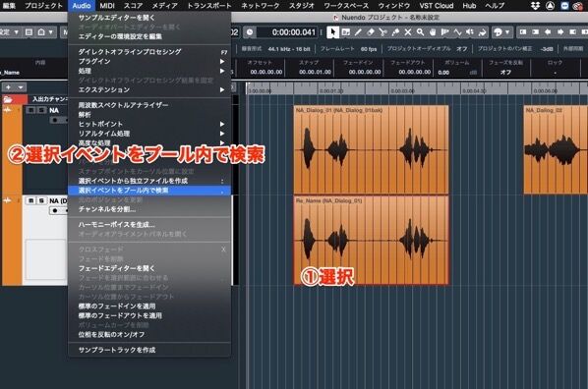Click the window layout square icon
Screen dimensions: 588x389
coord(29,32)
